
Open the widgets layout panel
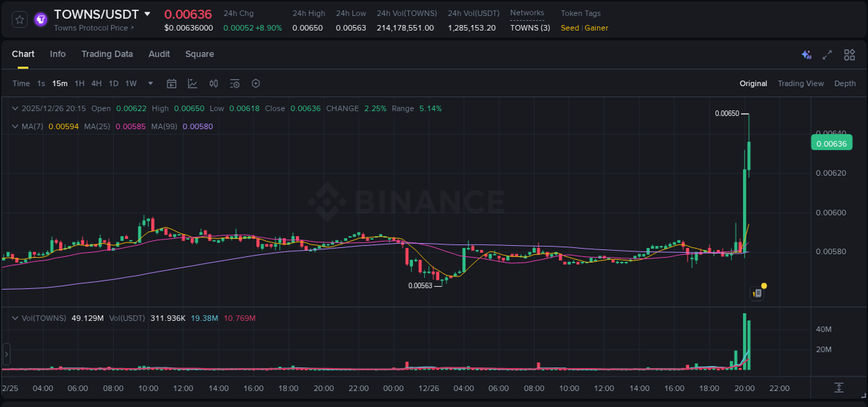[849, 54]
